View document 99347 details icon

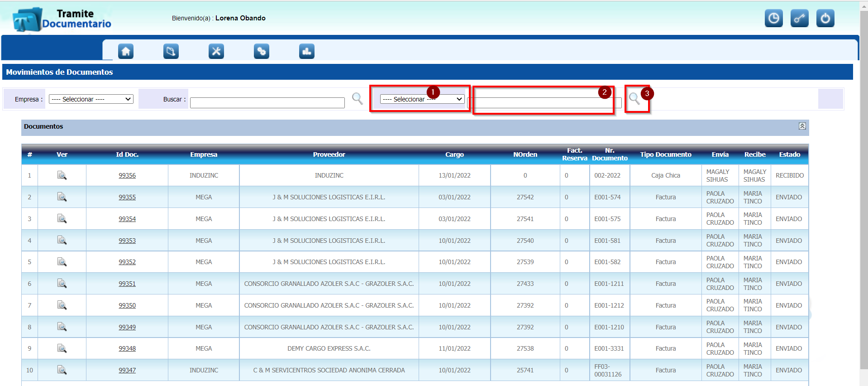pyautogui.click(x=62, y=370)
